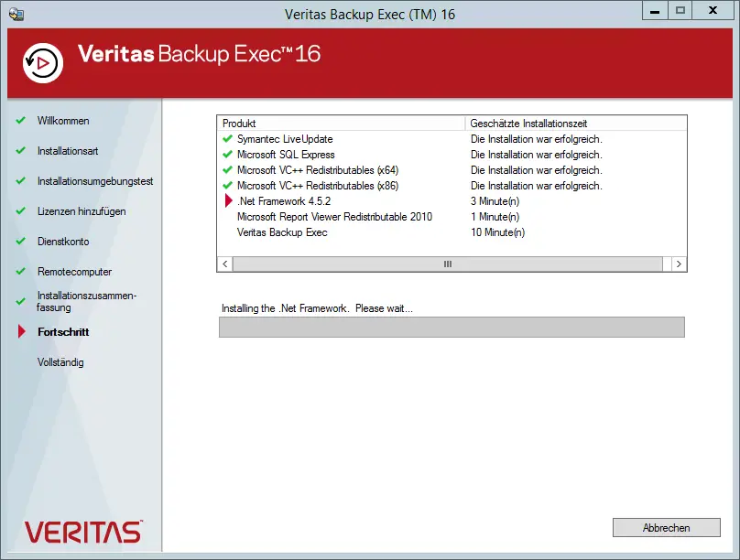This screenshot has width=740, height=560.
Task: Click the red arrow beside Fortschritt
Action: (x=21, y=331)
